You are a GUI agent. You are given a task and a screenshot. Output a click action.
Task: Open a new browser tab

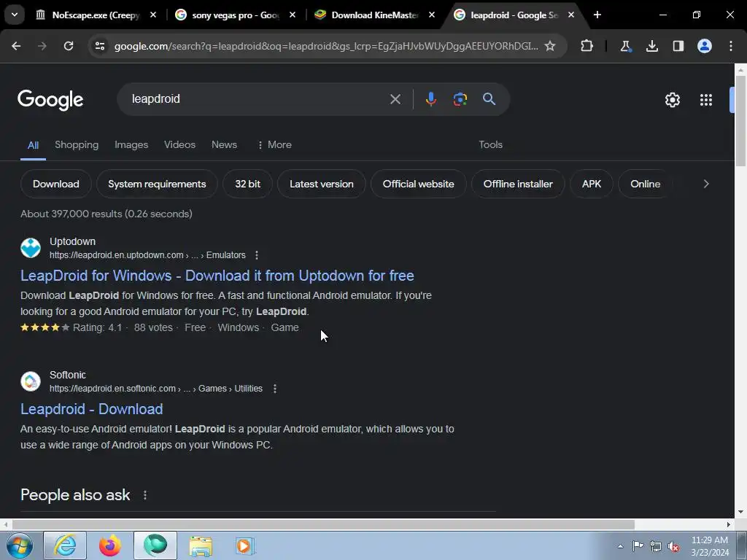pyautogui.click(x=597, y=15)
